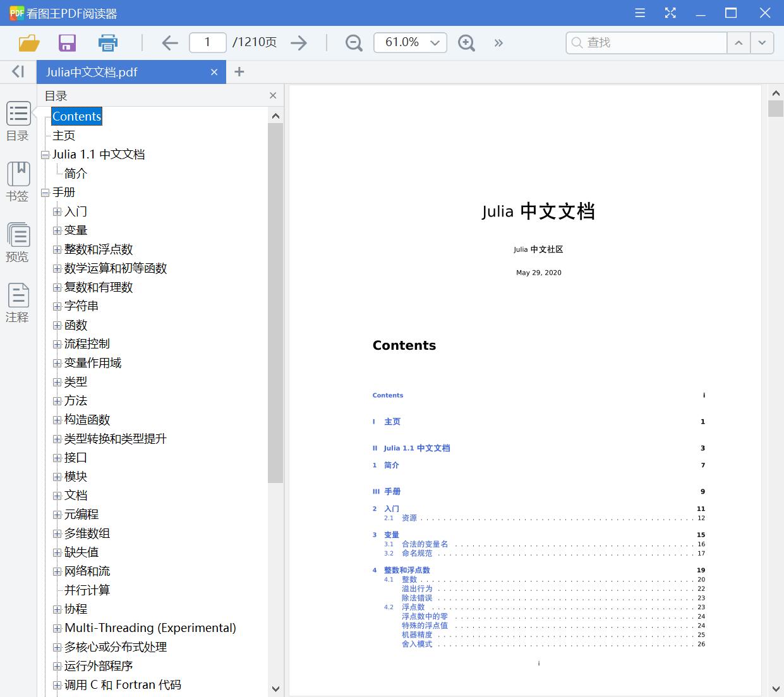Viewport: 784px width, 697px height.
Task: Collapse the sidebar with the arrow-bar icon
Action: [x=18, y=72]
